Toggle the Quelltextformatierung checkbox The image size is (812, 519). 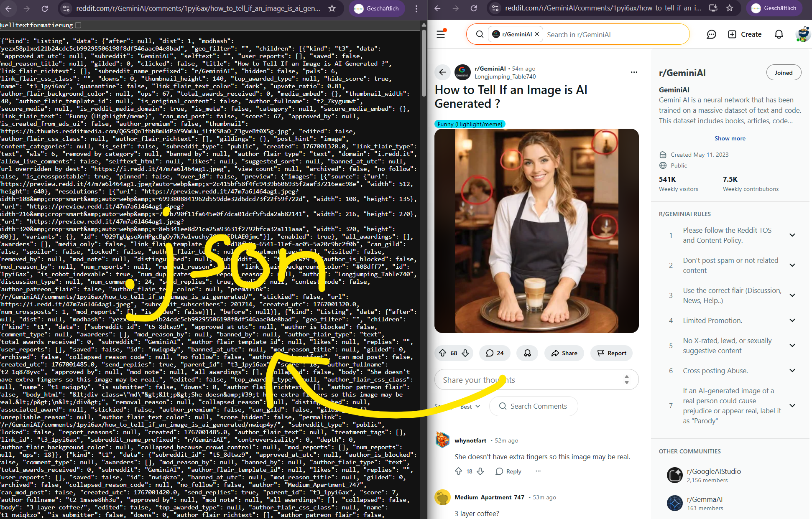pos(78,25)
